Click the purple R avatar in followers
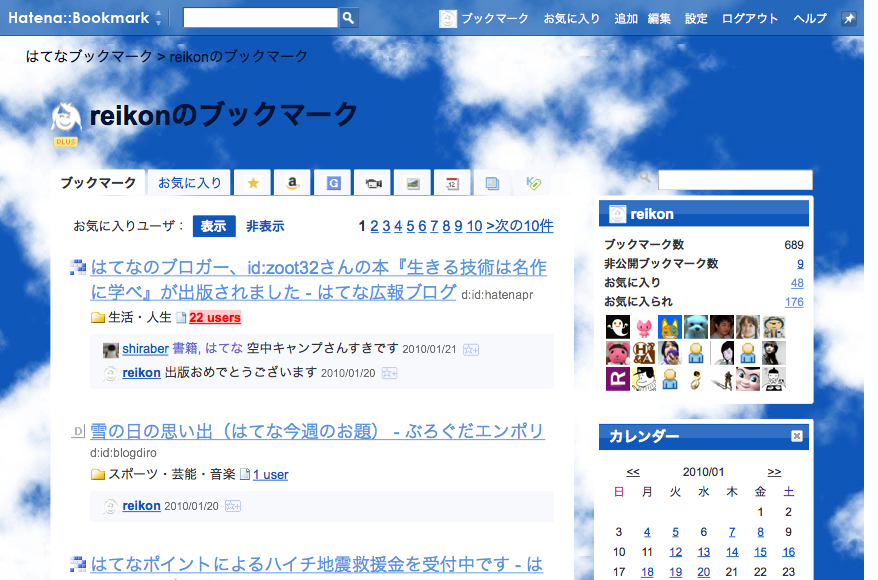 [x=617, y=379]
